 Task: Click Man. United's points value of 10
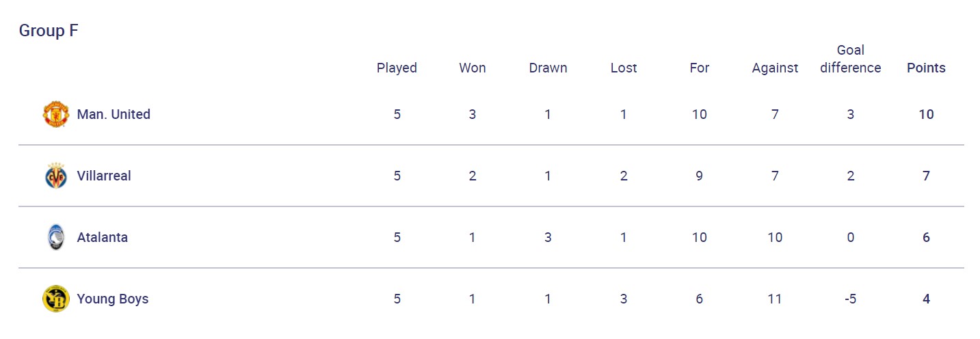pyautogui.click(x=926, y=115)
